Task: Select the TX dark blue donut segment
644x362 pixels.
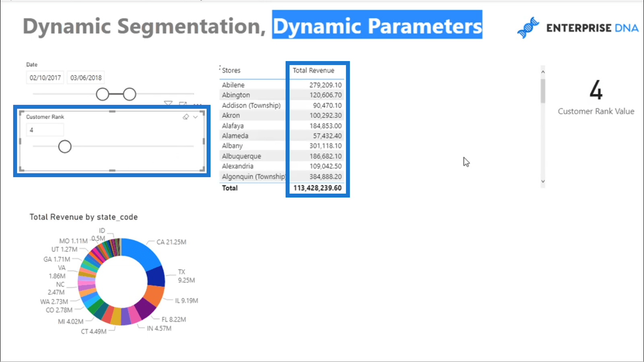Action: (157, 276)
